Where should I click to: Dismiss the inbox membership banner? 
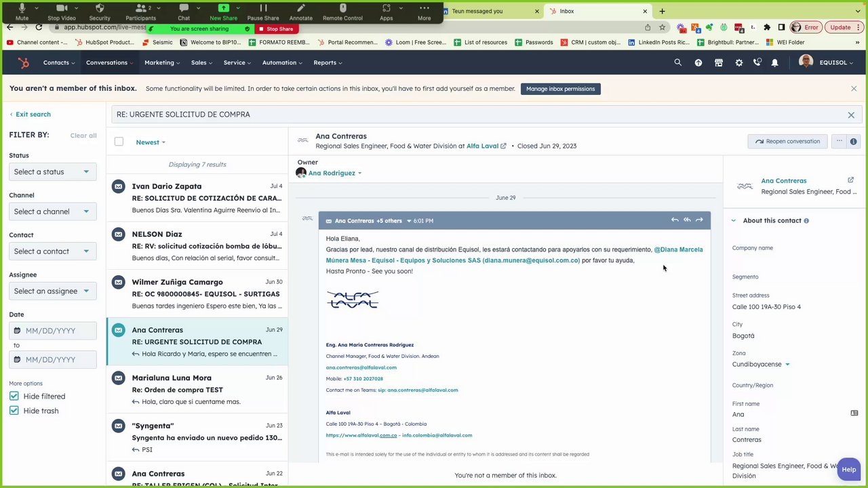(x=854, y=89)
